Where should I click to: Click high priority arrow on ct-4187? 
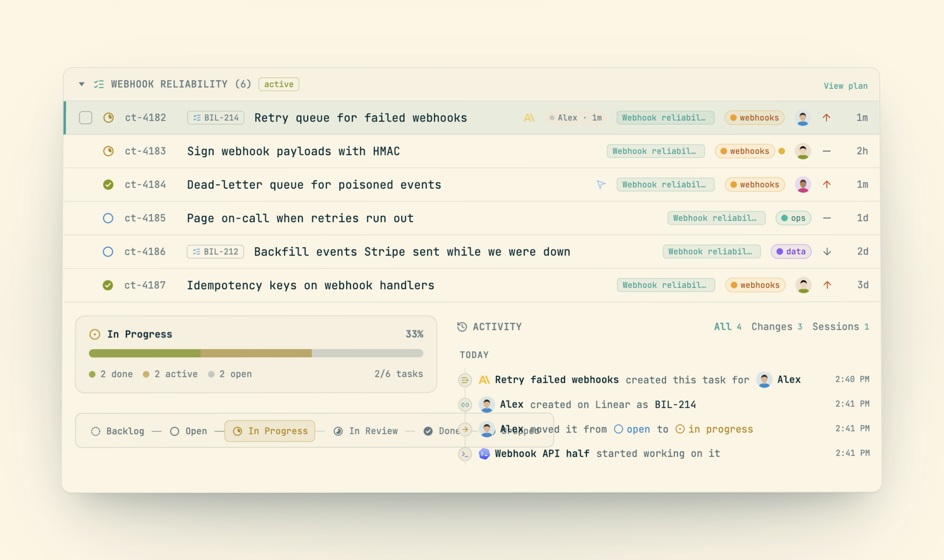(827, 285)
